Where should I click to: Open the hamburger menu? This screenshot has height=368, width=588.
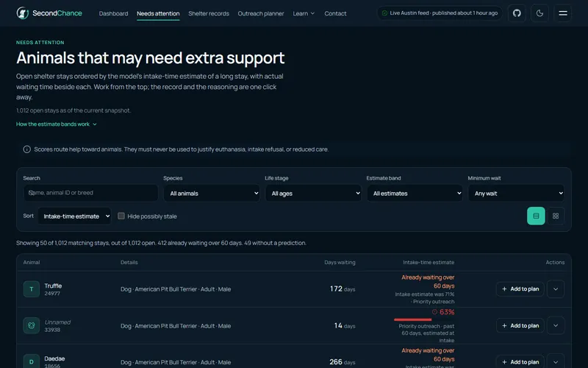coord(562,13)
